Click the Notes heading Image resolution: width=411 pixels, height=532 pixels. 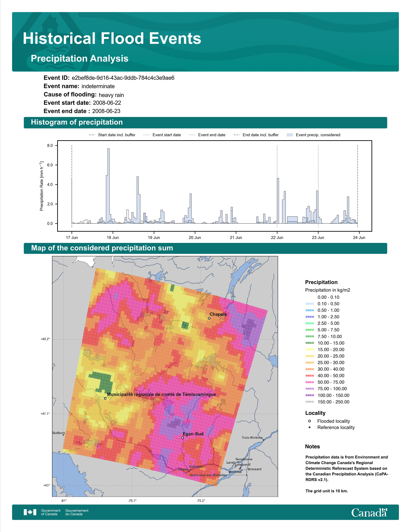312,447
